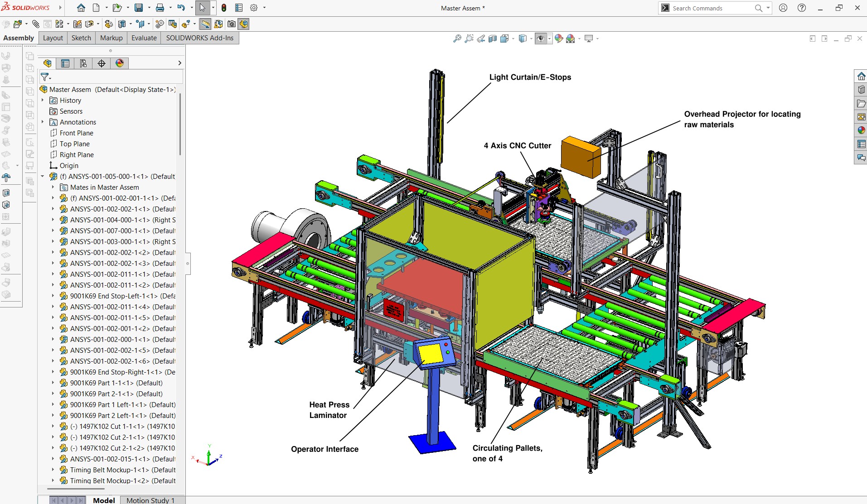867x504 pixels.
Task: Switch to the Evaluate tab
Action: pyautogui.click(x=144, y=38)
